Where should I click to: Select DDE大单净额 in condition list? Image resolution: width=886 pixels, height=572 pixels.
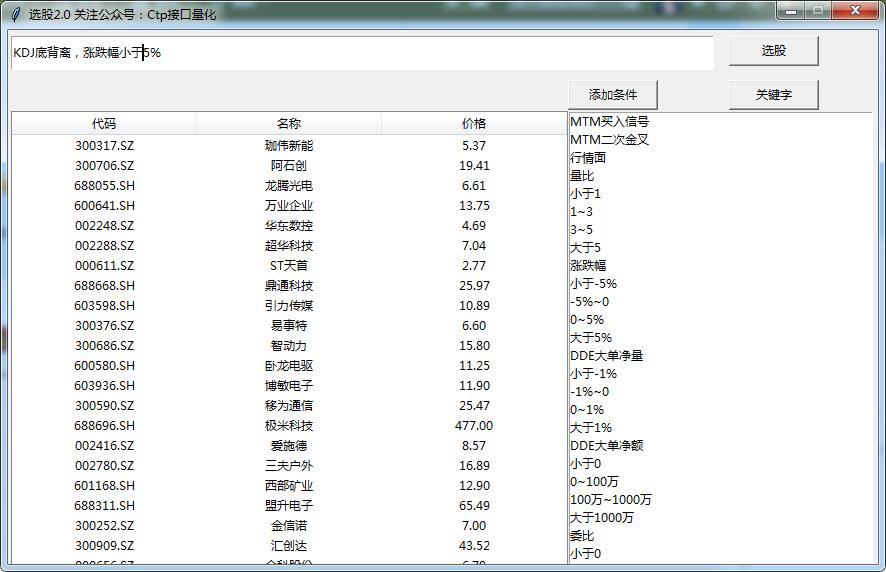pyautogui.click(x=606, y=446)
